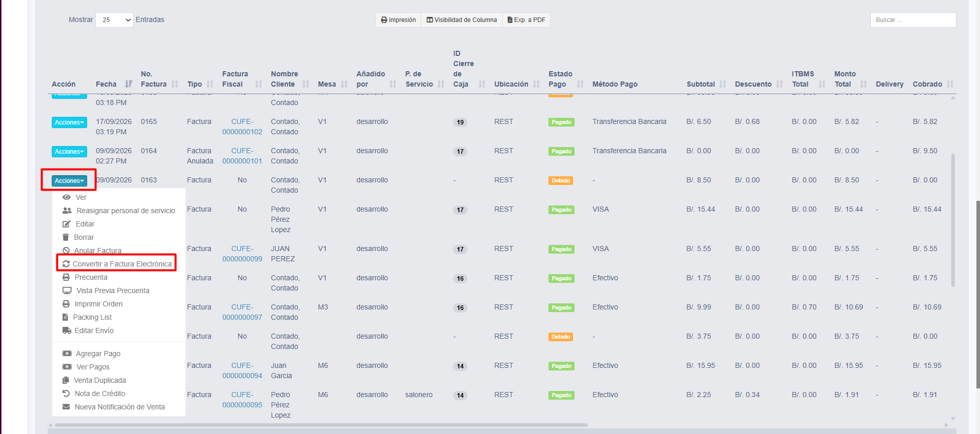Click the undo icon for Nota de Crédito
The width and height of the screenshot is (980, 434).
pos(66,394)
